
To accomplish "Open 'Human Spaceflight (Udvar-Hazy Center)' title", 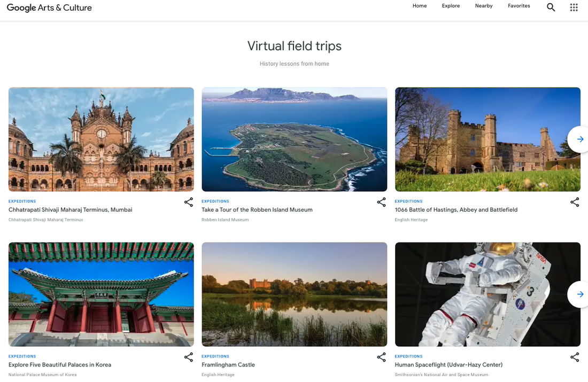I will point(448,365).
